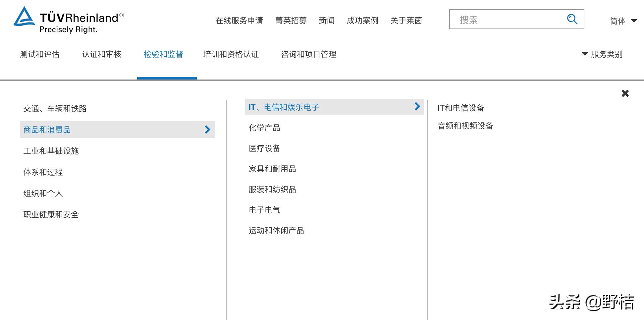Open the 咨询和项目管理 menu
The height and width of the screenshot is (320, 644).
(309, 54)
